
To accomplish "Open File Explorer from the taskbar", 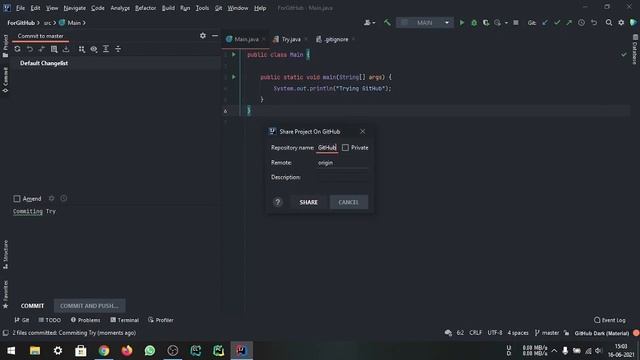I will pyautogui.click(x=35, y=351).
